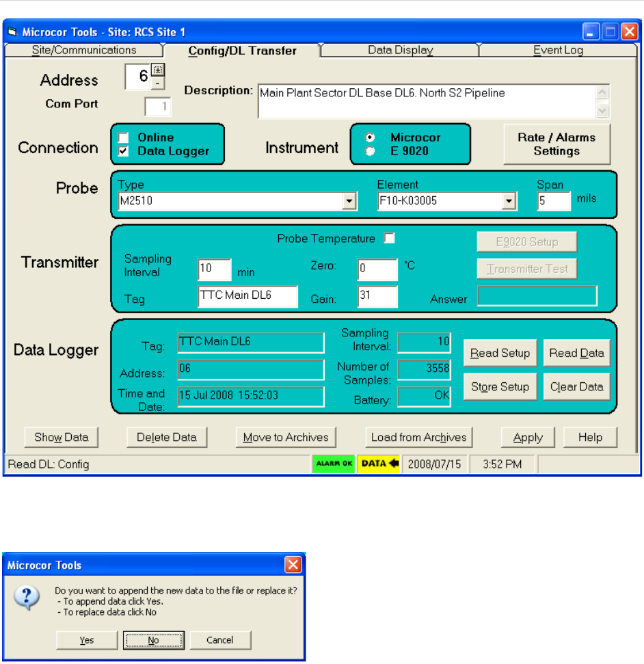Click the Clear Data button
This screenshot has height=664, width=644.
(x=577, y=386)
